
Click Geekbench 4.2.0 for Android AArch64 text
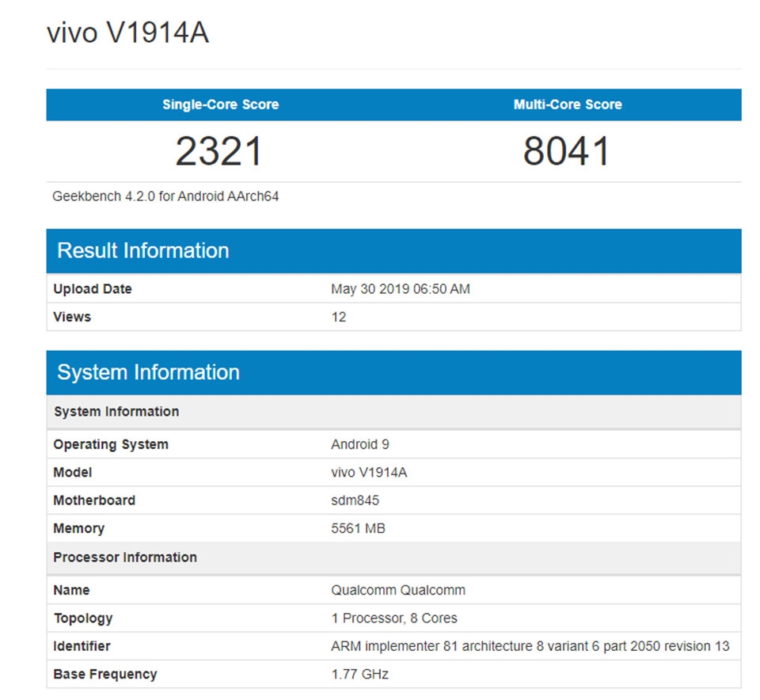tap(165, 196)
